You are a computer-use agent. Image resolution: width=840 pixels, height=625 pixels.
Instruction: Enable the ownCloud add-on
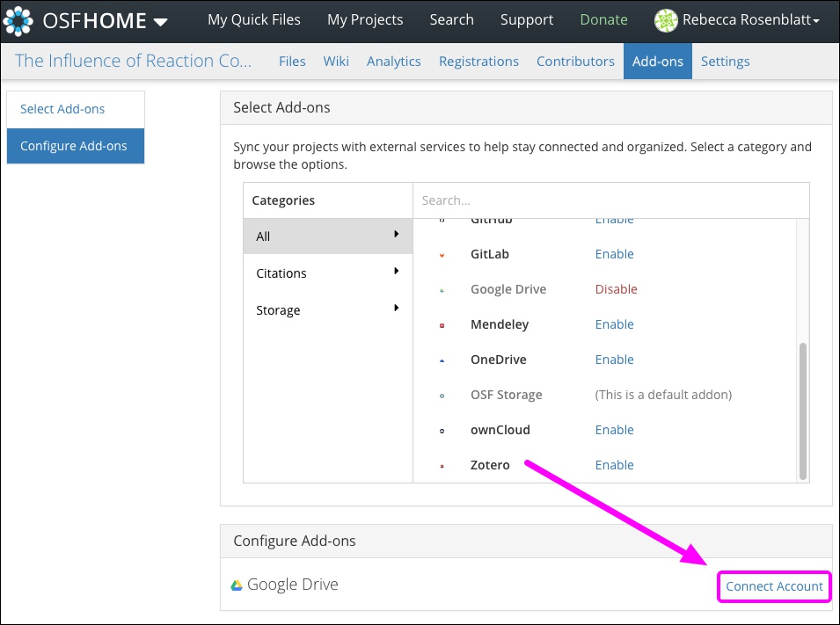[x=614, y=430]
